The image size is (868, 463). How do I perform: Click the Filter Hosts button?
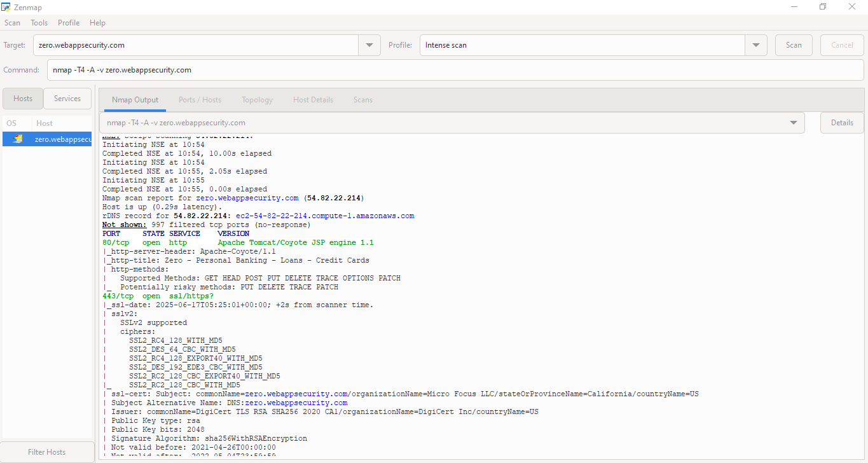coord(47,452)
